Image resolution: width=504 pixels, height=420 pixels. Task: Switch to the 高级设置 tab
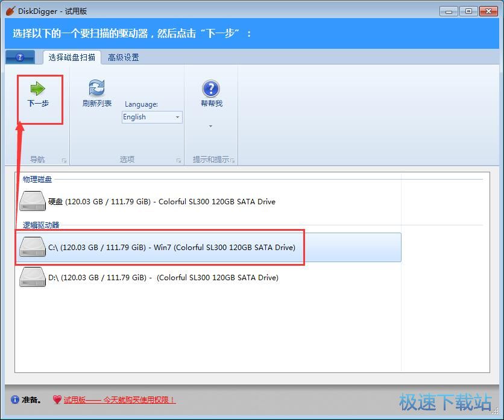click(x=124, y=57)
